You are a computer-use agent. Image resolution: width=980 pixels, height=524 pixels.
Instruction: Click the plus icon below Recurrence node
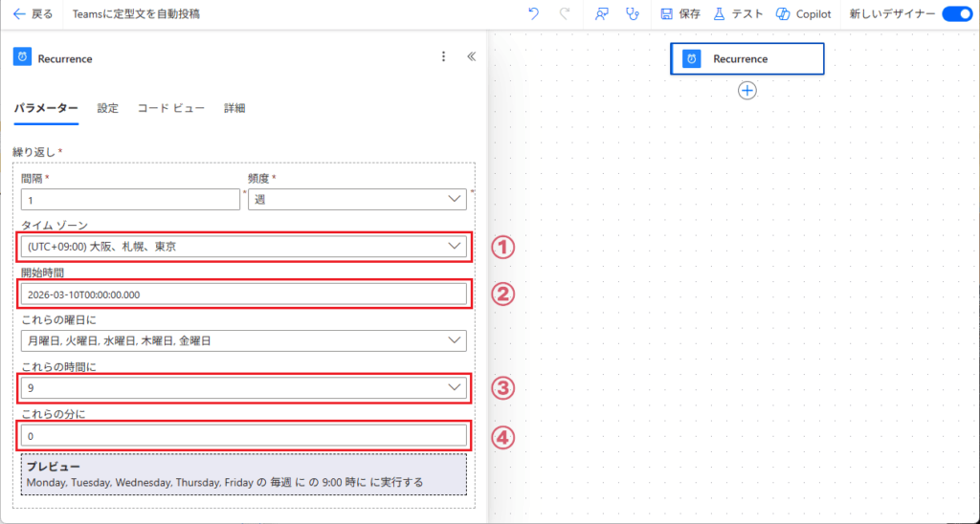(x=747, y=90)
